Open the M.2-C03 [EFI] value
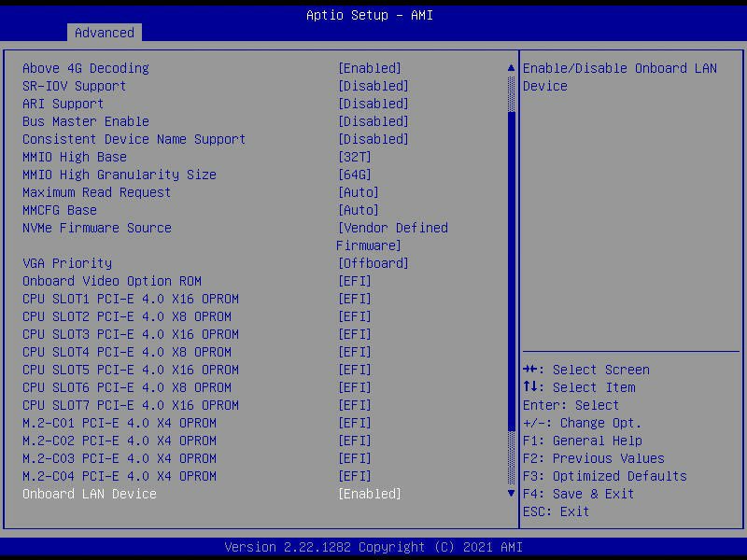This screenshot has width=747, height=560. click(355, 458)
